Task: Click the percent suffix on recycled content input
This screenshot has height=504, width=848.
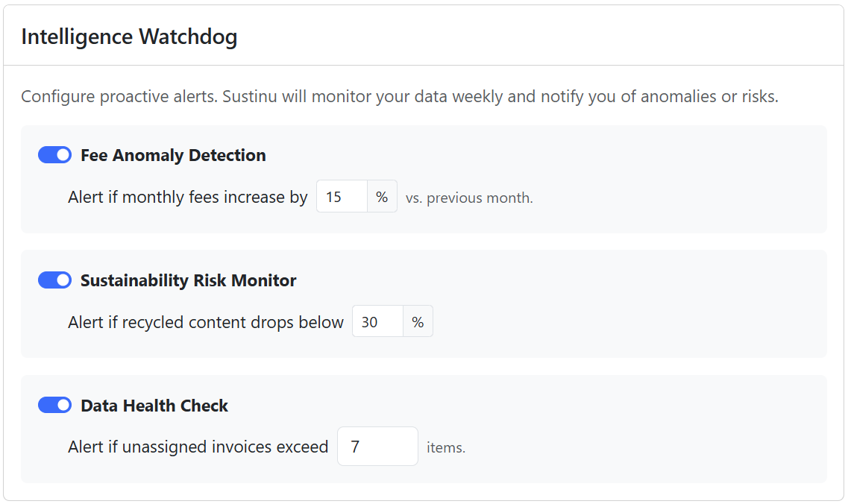Action: coord(417,321)
